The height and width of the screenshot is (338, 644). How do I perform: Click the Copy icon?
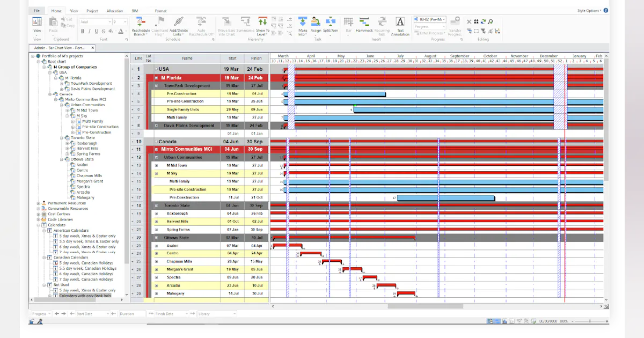(68, 25)
